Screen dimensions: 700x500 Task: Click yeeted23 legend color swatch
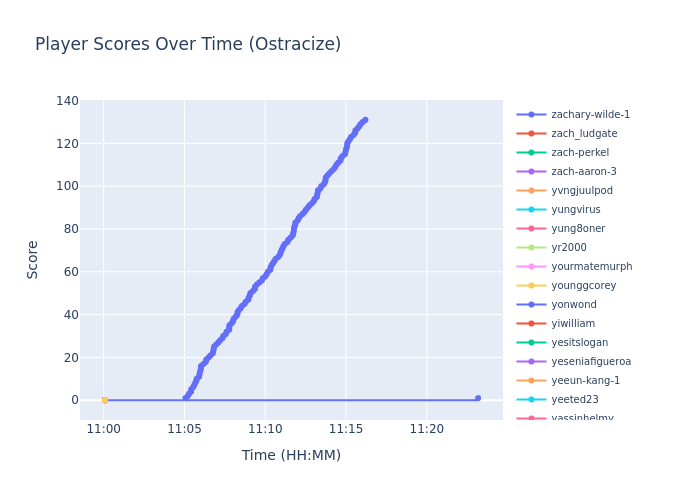(x=531, y=400)
